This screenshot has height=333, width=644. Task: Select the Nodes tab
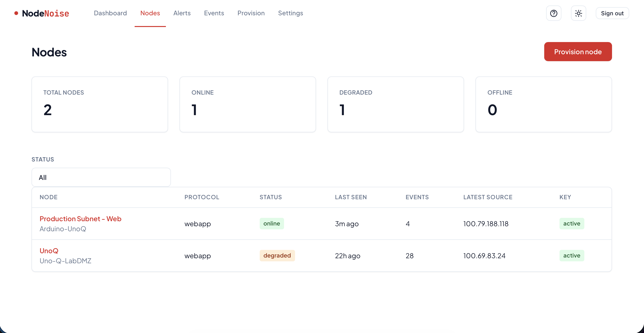[x=150, y=13]
